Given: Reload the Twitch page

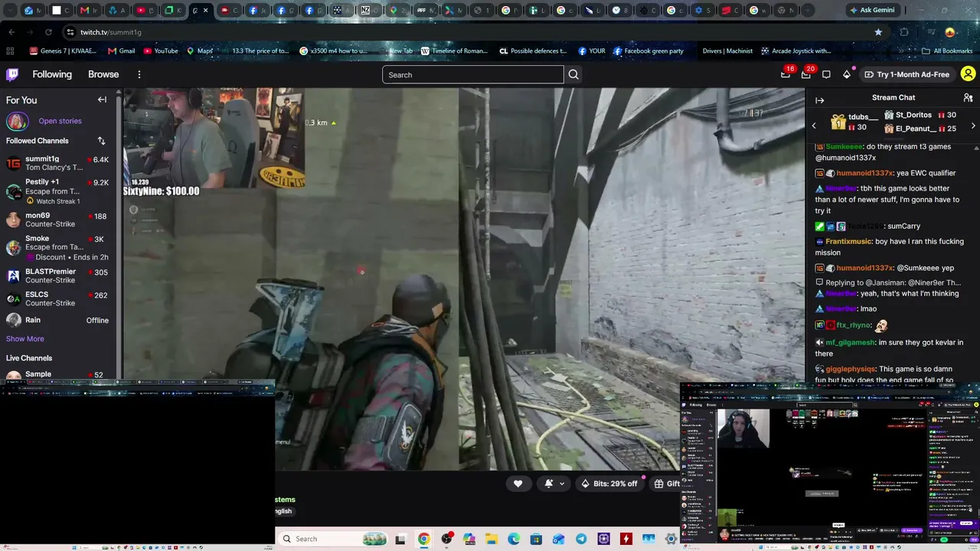Looking at the screenshot, I should [x=48, y=32].
